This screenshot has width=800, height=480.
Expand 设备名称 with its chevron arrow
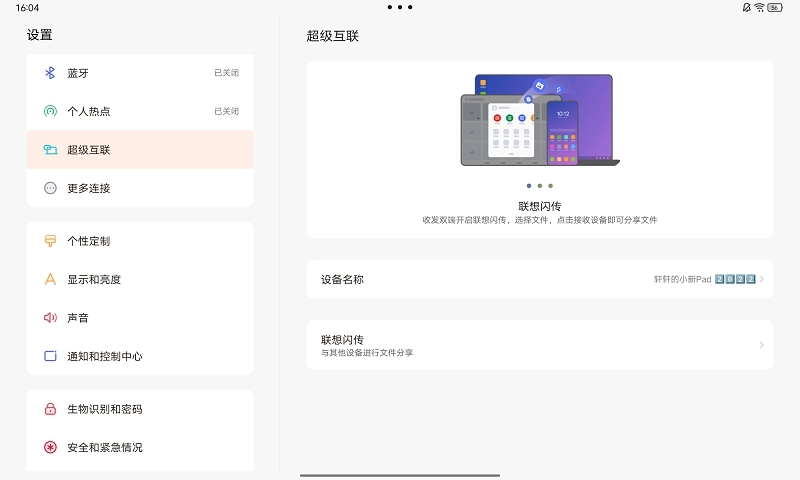click(x=761, y=279)
